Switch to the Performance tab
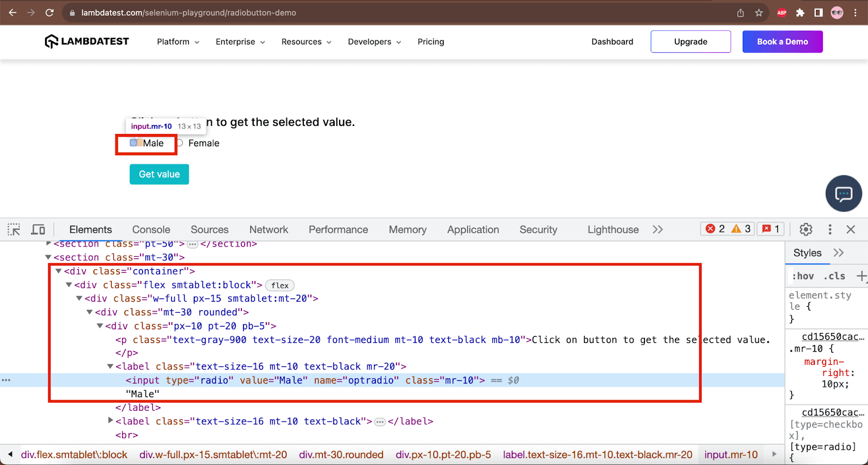This screenshot has height=465, width=868. 339,230
